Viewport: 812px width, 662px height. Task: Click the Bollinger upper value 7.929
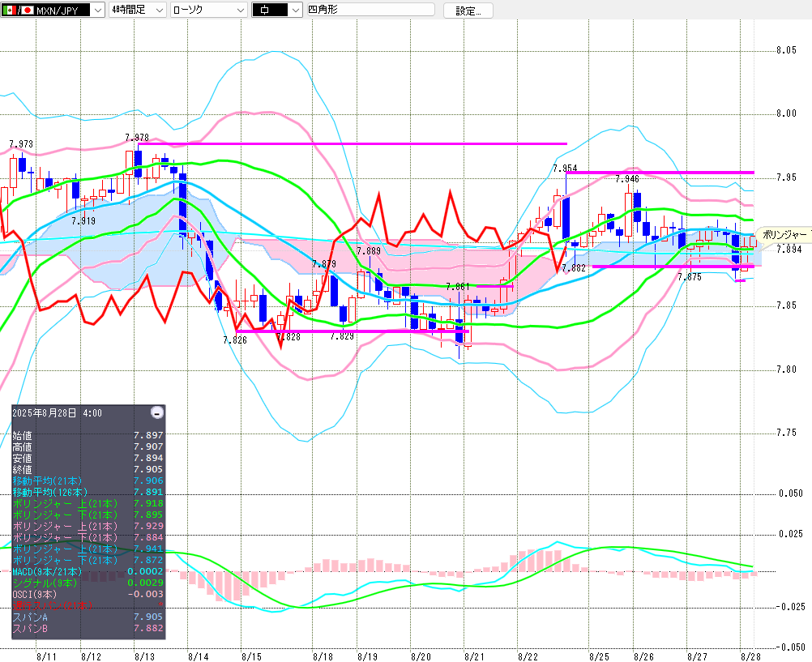tap(148, 527)
